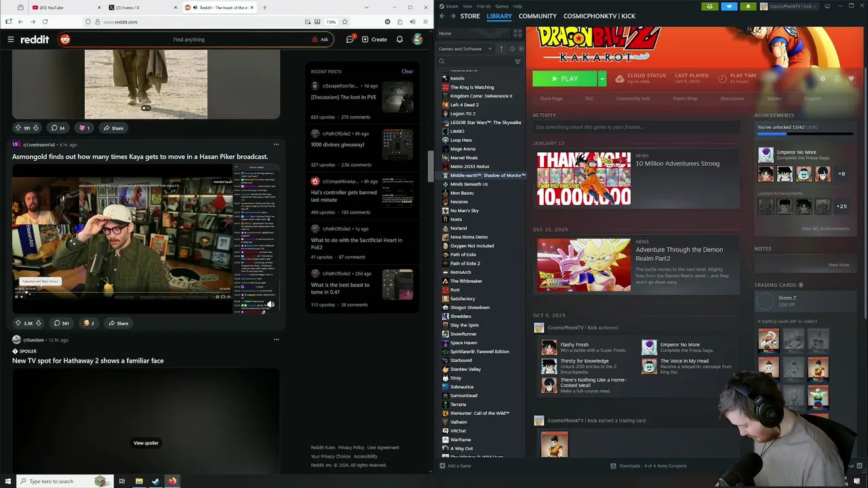Open Windows Task View

click(x=122, y=481)
